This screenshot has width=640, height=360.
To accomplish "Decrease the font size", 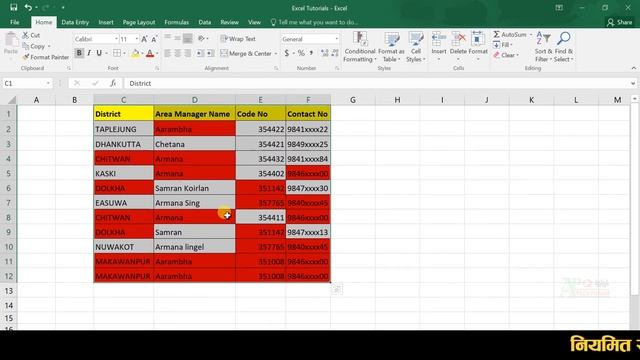I will tap(154, 39).
